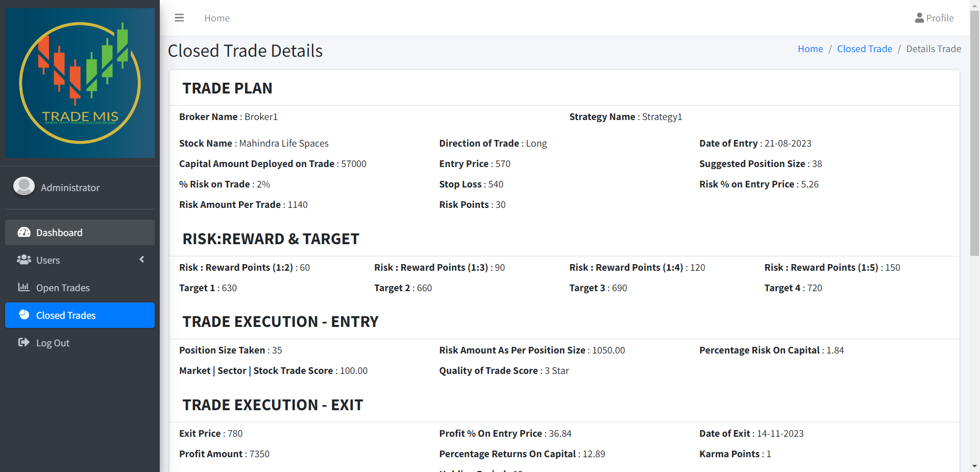Select Log Out in sidebar
The height and width of the screenshot is (472, 980).
tap(53, 343)
